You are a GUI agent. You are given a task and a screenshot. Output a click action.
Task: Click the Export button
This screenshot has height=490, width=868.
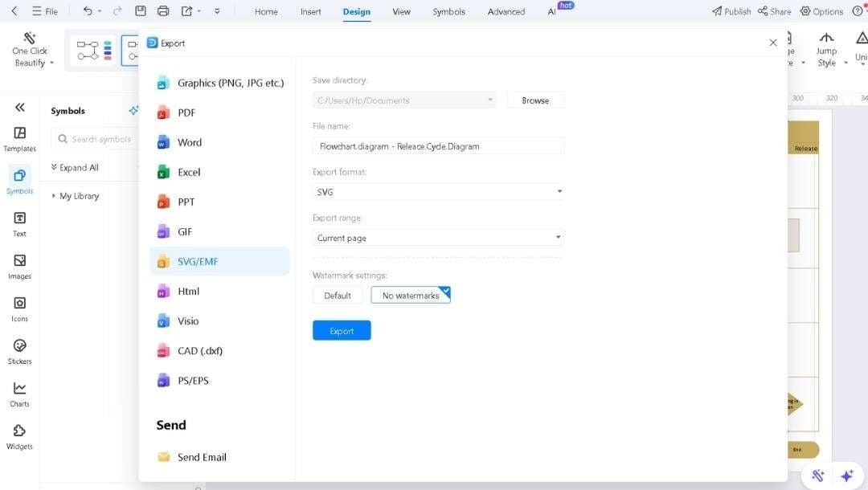pyautogui.click(x=342, y=330)
